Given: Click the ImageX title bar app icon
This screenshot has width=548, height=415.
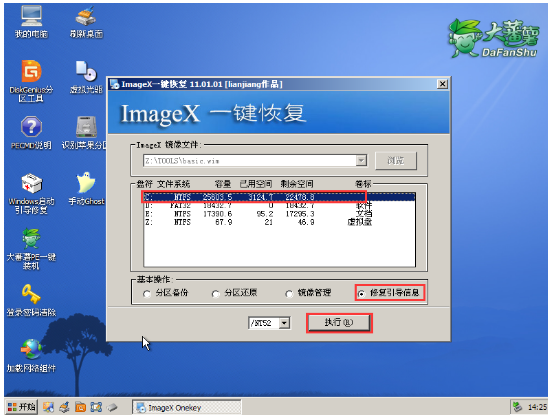Looking at the screenshot, I should point(115,84).
